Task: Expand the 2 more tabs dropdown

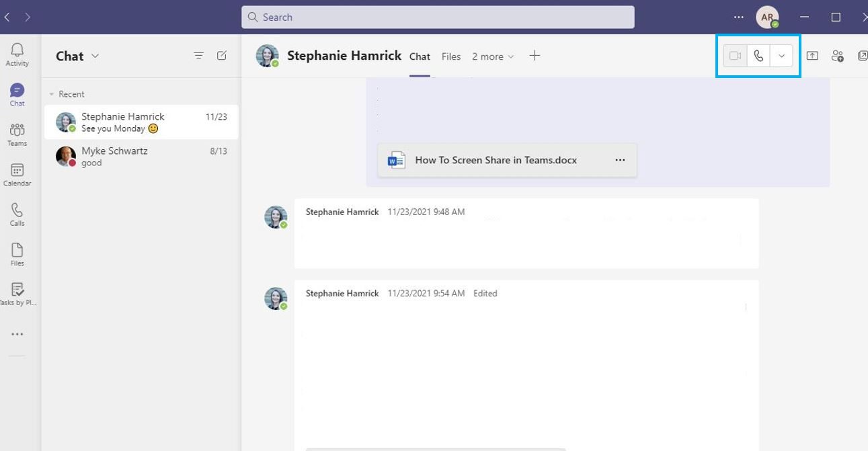Action: (493, 56)
